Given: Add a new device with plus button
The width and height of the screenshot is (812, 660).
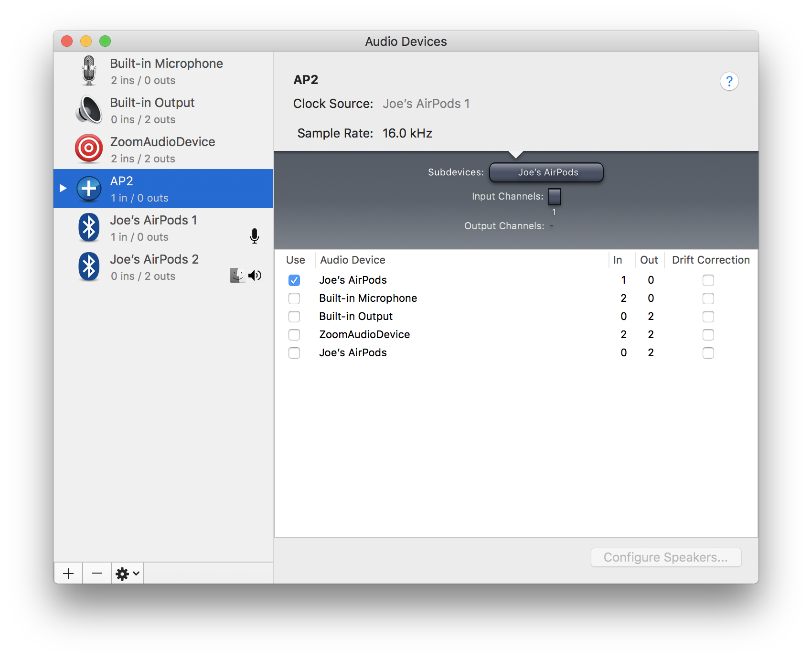Looking at the screenshot, I should point(68,574).
